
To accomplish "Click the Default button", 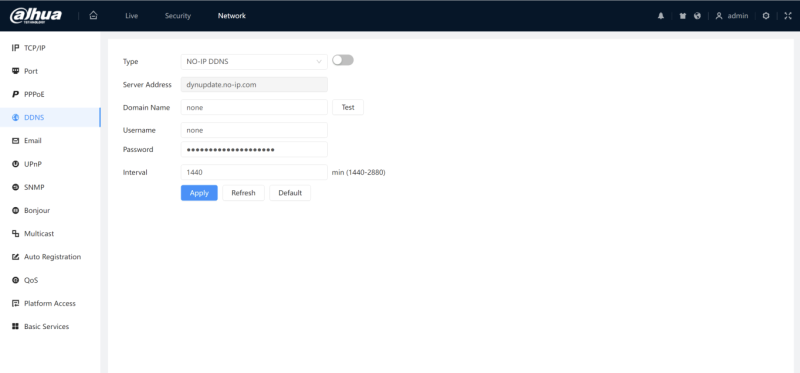I will tap(290, 193).
